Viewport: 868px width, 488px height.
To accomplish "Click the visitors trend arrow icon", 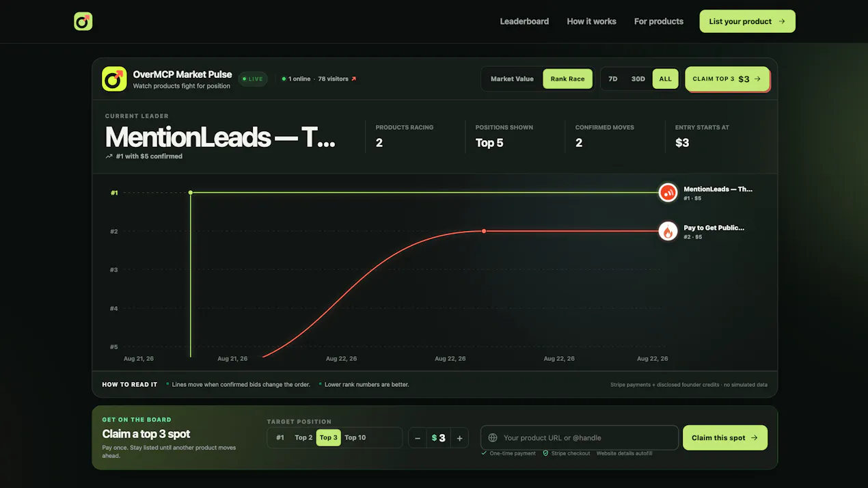I will (x=354, y=79).
